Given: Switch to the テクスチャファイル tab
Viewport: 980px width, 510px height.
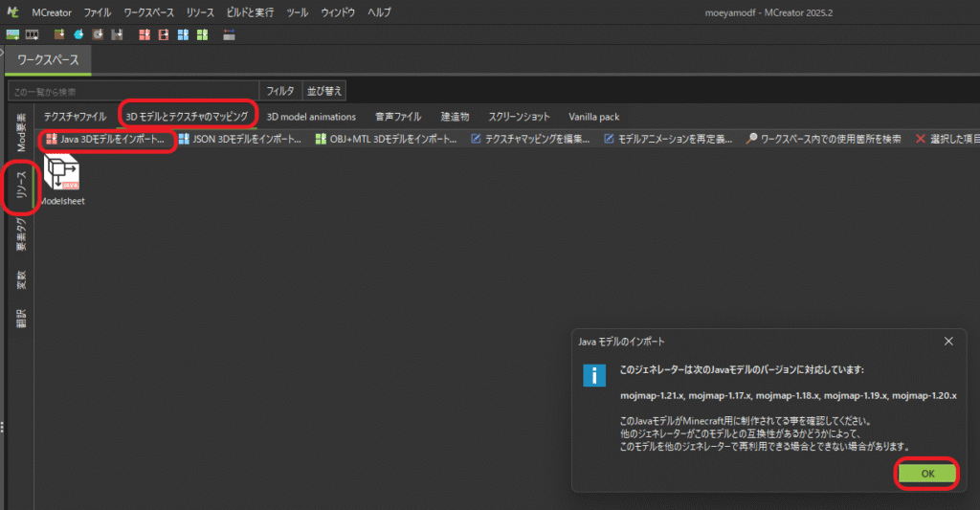Looking at the screenshot, I should [x=76, y=117].
